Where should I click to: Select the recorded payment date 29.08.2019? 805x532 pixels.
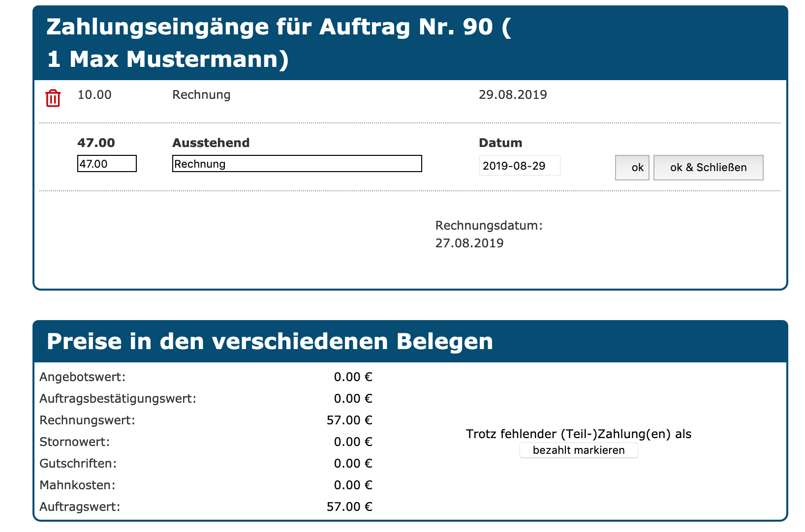coord(513,94)
